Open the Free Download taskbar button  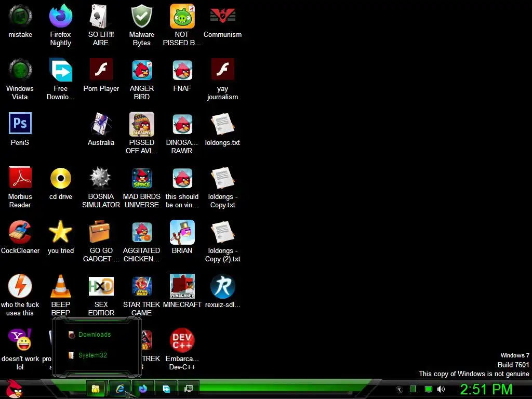pyautogui.click(x=166, y=389)
